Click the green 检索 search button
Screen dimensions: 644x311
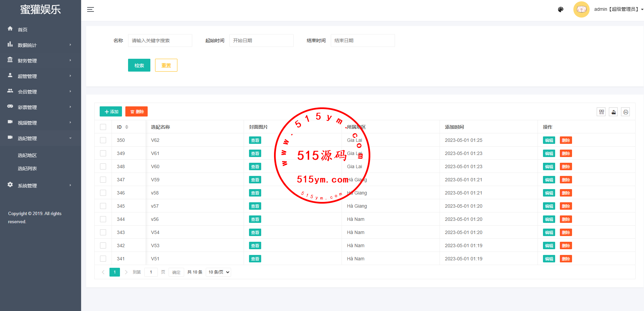pos(139,65)
